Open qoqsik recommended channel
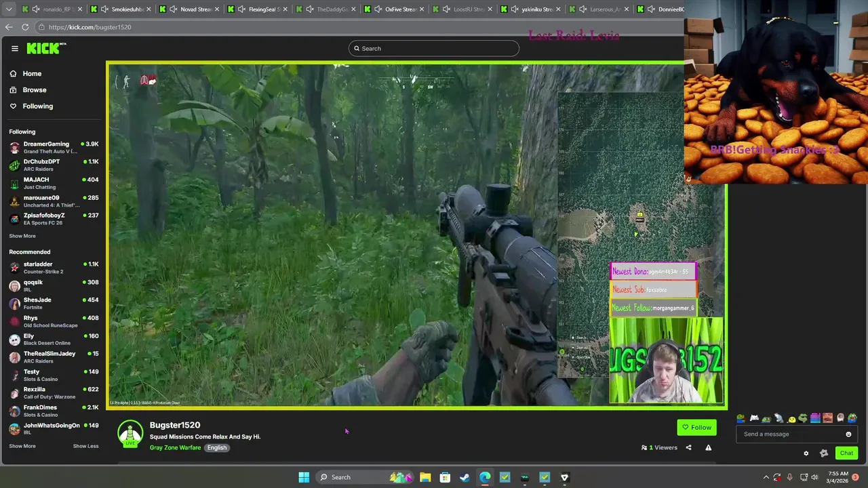 point(54,285)
